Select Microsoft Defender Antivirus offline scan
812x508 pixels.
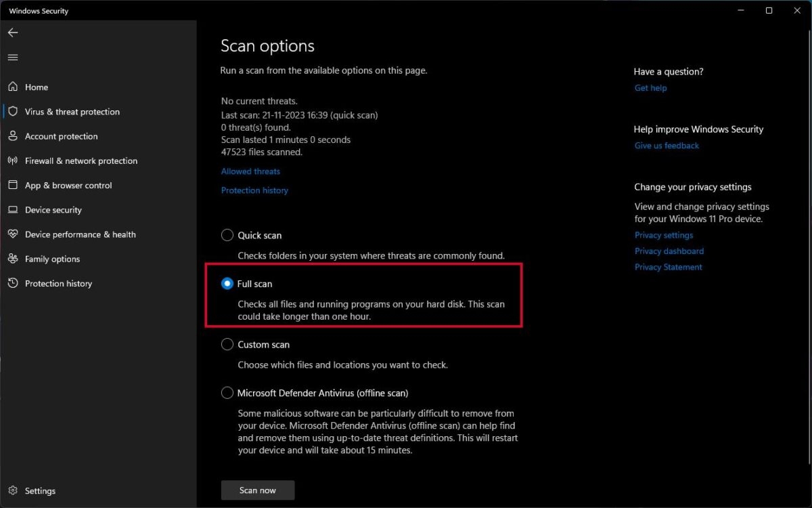(x=227, y=393)
